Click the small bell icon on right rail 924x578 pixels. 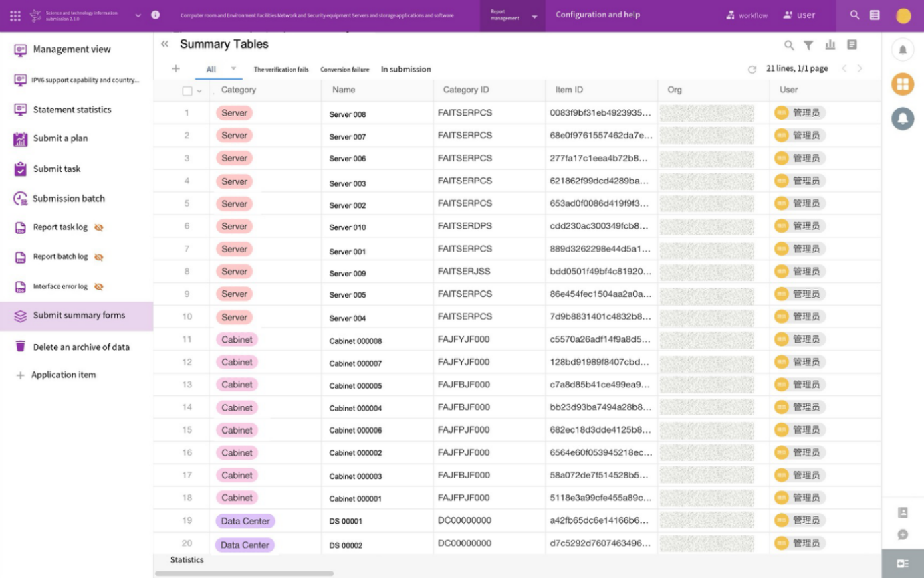pyautogui.click(x=903, y=50)
